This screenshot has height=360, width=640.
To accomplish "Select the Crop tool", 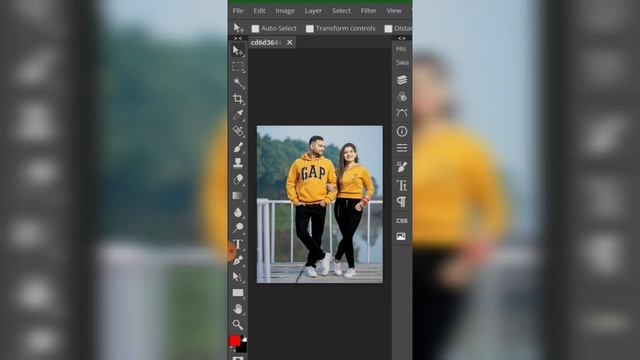I will point(238,99).
